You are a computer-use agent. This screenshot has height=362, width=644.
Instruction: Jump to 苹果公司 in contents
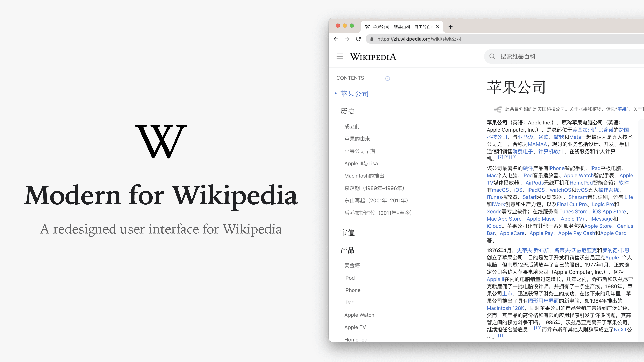pos(355,94)
